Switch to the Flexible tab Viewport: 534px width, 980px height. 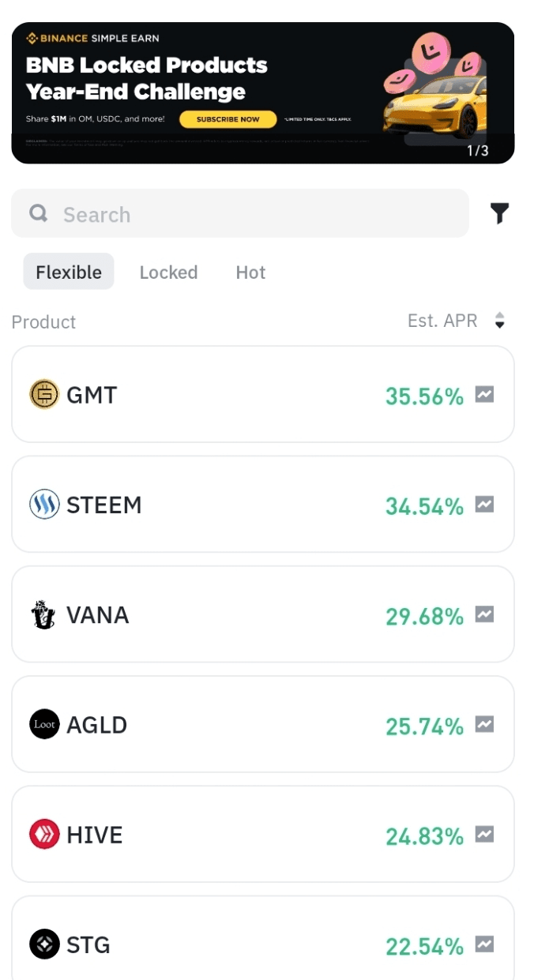click(x=69, y=272)
